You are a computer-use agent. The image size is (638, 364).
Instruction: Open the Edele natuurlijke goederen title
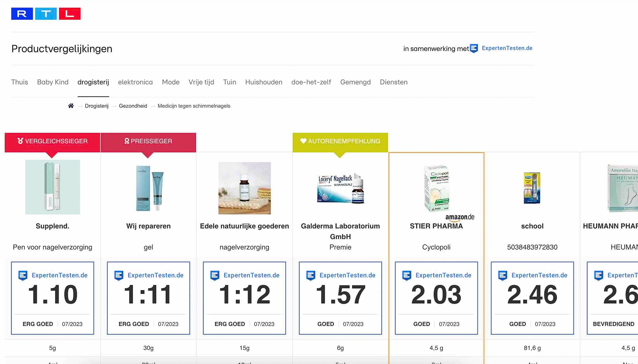(244, 226)
